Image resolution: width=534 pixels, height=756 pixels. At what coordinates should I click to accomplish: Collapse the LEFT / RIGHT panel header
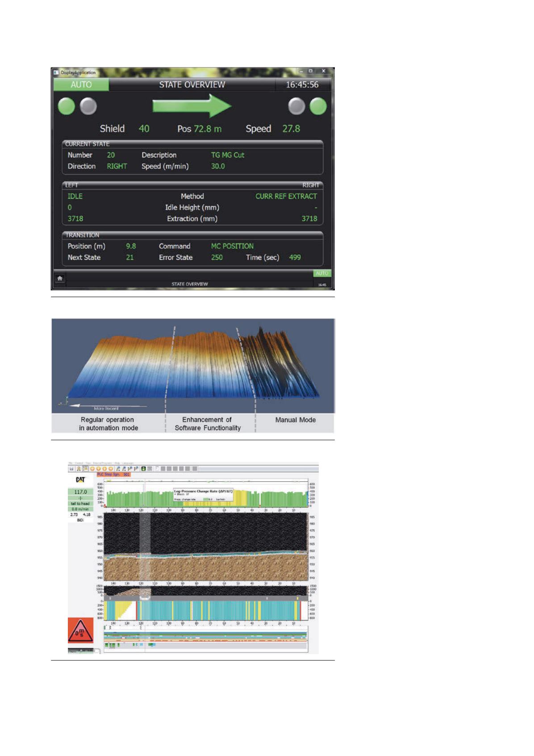[192, 185]
